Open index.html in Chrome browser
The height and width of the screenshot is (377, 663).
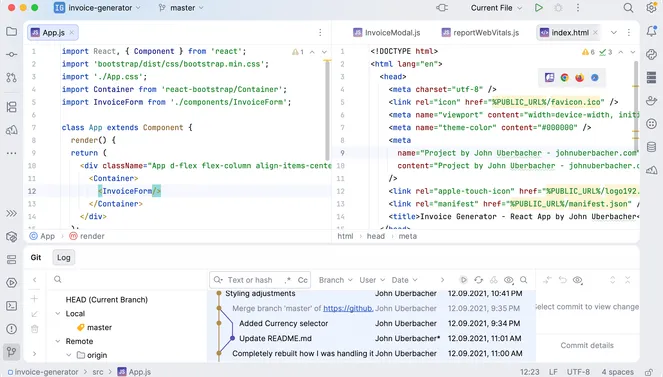click(564, 77)
